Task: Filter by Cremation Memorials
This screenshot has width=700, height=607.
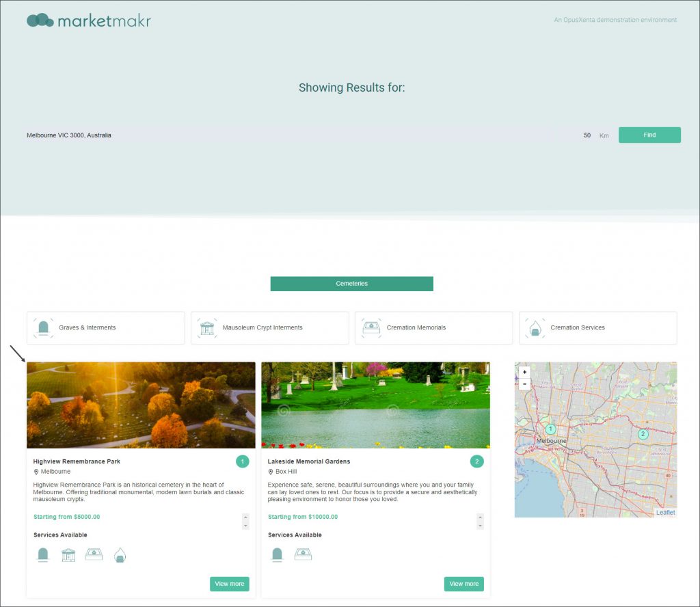Action: (x=433, y=327)
